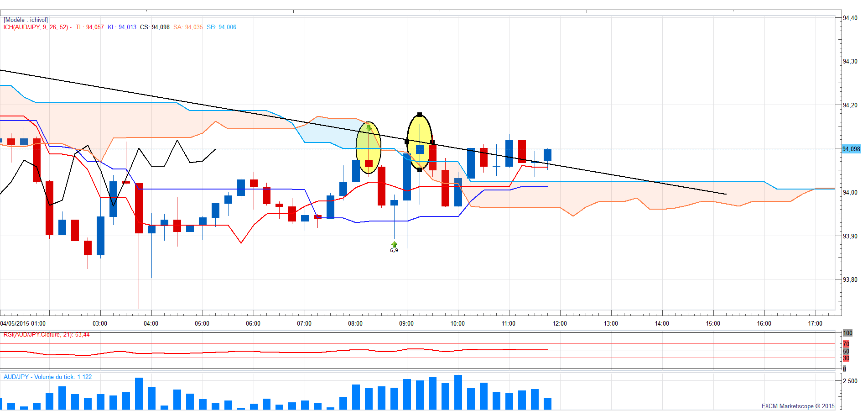The height and width of the screenshot is (411, 868).
Task: Click the 94,40 price axis label
Action: pyautogui.click(x=850, y=18)
